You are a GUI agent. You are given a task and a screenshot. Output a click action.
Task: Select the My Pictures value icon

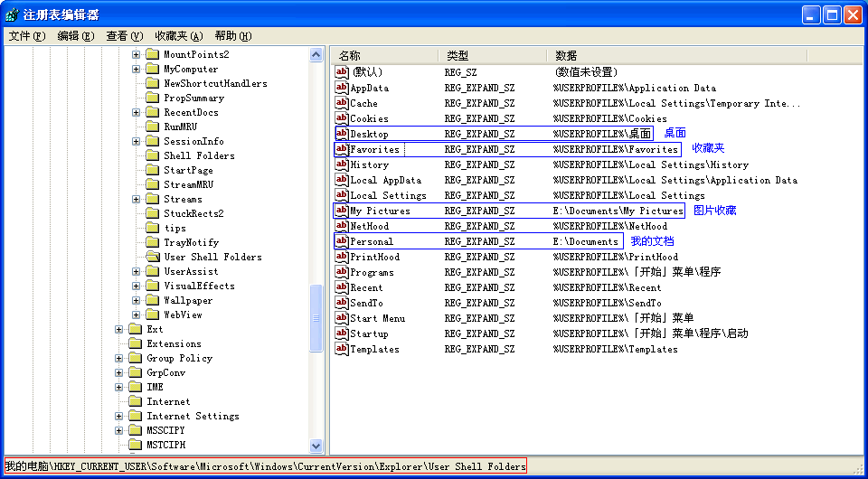[x=342, y=211]
